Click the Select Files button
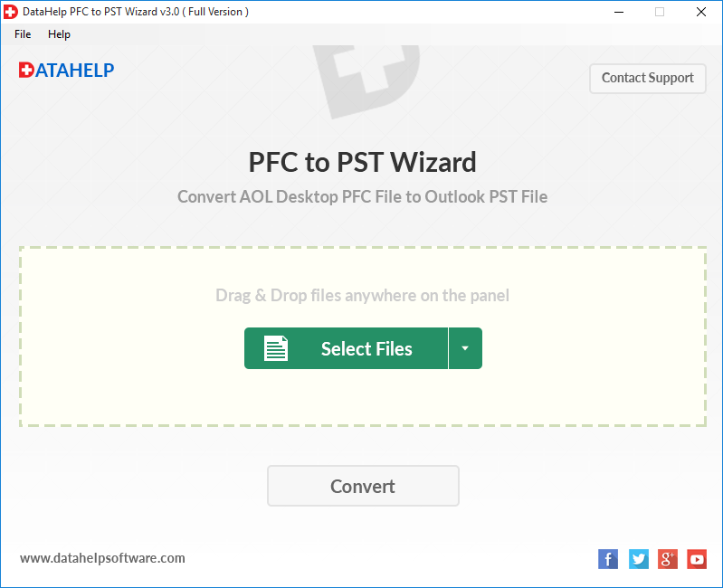This screenshot has width=723, height=588. pyautogui.click(x=346, y=348)
